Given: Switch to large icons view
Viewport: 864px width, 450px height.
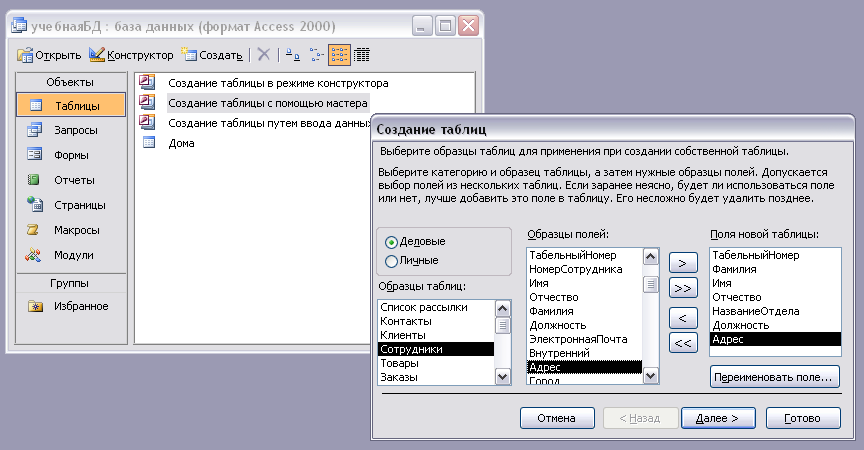Looking at the screenshot, I should [x=293, y=55].
